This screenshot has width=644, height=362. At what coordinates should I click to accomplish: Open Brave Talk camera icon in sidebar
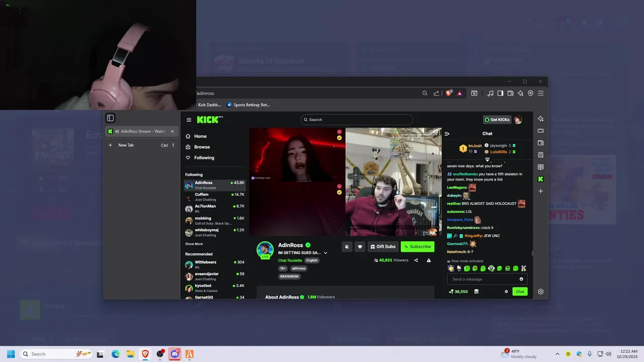(x=540, y=131)
